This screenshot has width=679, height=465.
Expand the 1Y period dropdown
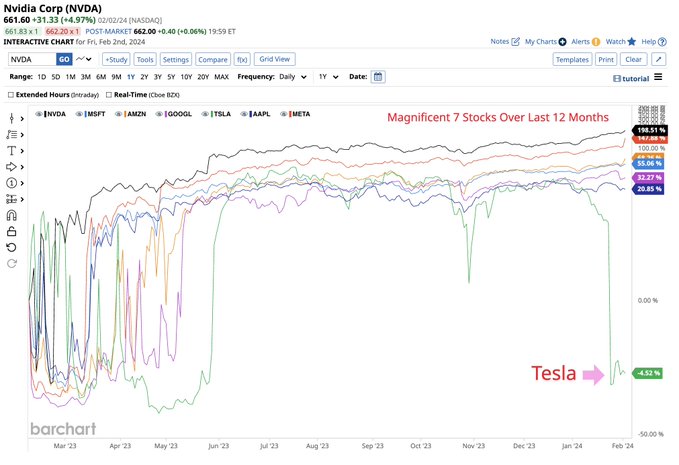(329, 76)
